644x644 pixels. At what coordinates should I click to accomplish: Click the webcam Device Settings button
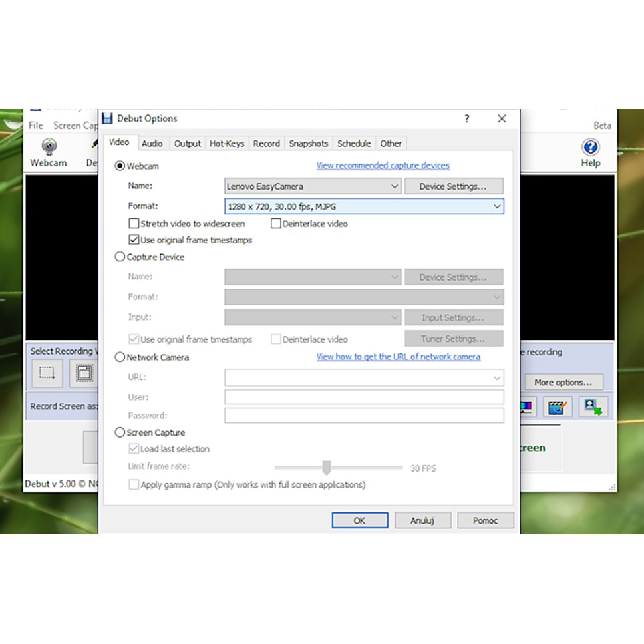coord(453,186)
